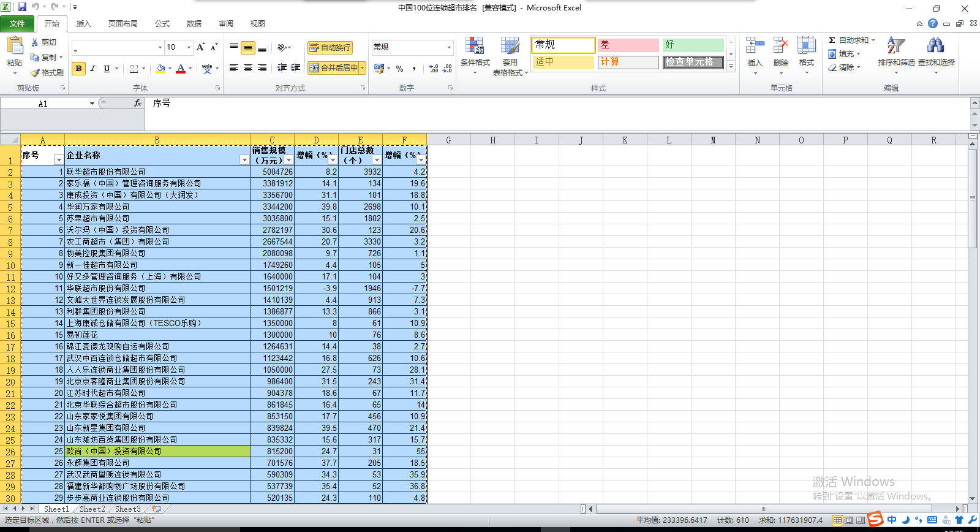Expand the cell styles gallery
The image size is (980, 532).
(x=731, y=67)
